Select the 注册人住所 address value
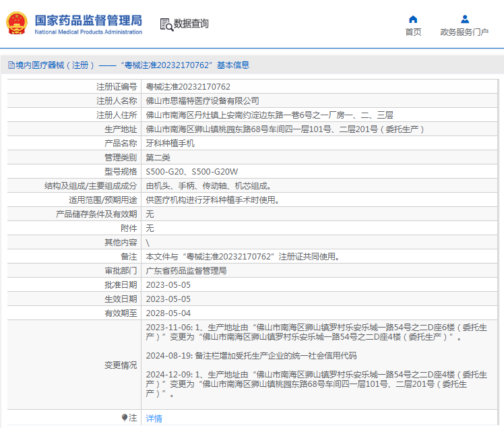The image size is (504, 428). click(270, 115)
